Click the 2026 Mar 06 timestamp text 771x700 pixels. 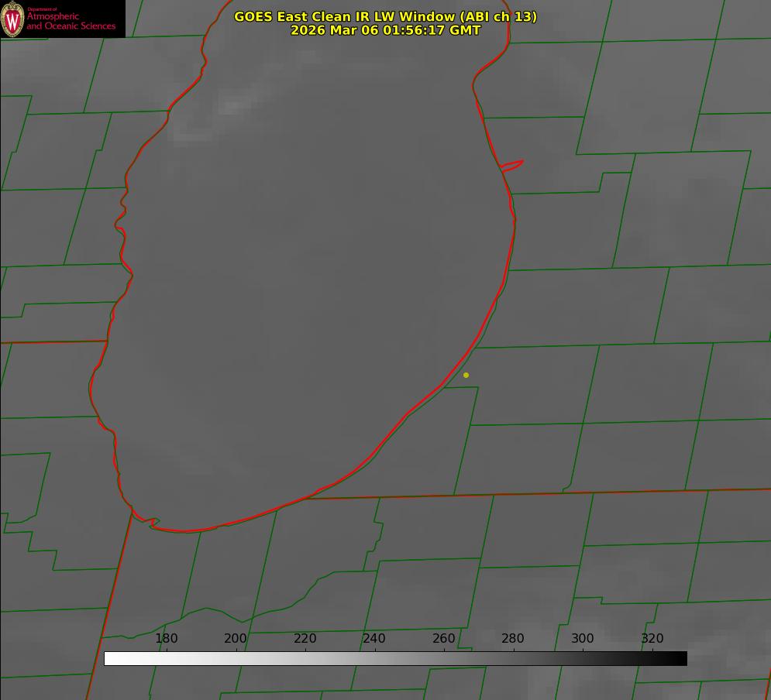point(386,30)
